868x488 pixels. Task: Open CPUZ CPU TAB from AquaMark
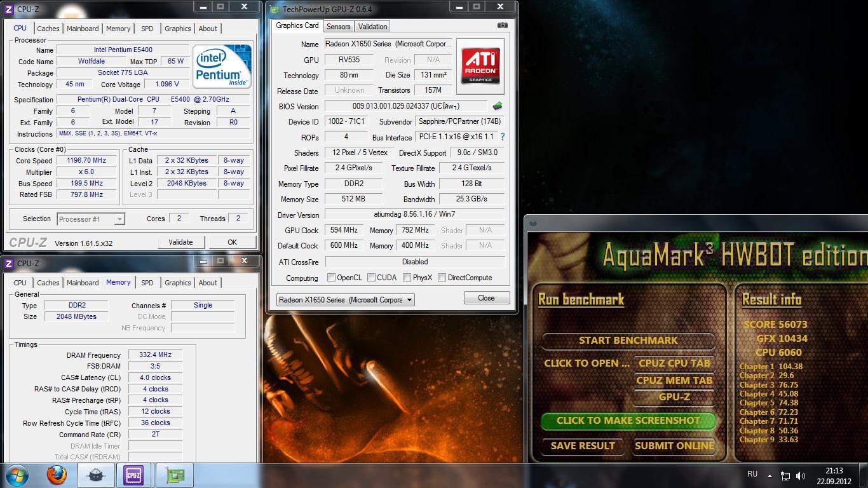674,363
